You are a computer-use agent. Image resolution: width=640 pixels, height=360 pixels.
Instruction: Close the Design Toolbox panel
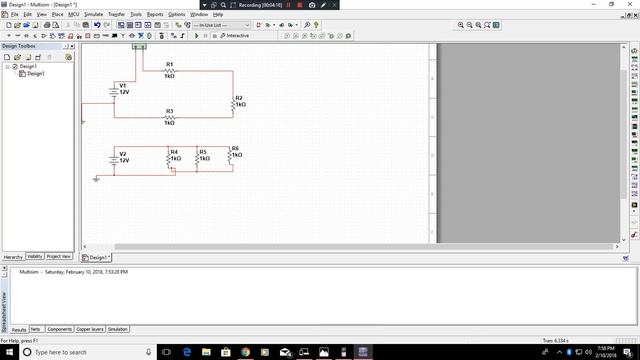(72, 46)
